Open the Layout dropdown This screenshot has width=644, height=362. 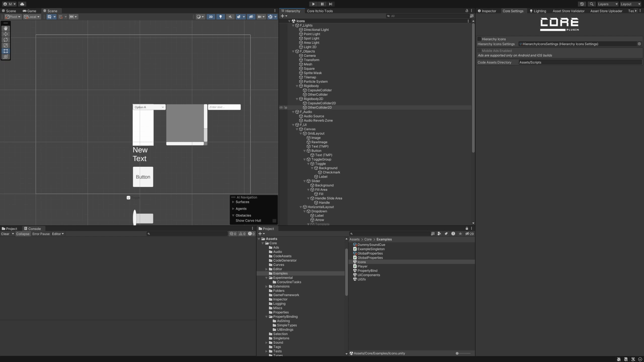pyautogui.click(x=630, y=4)
